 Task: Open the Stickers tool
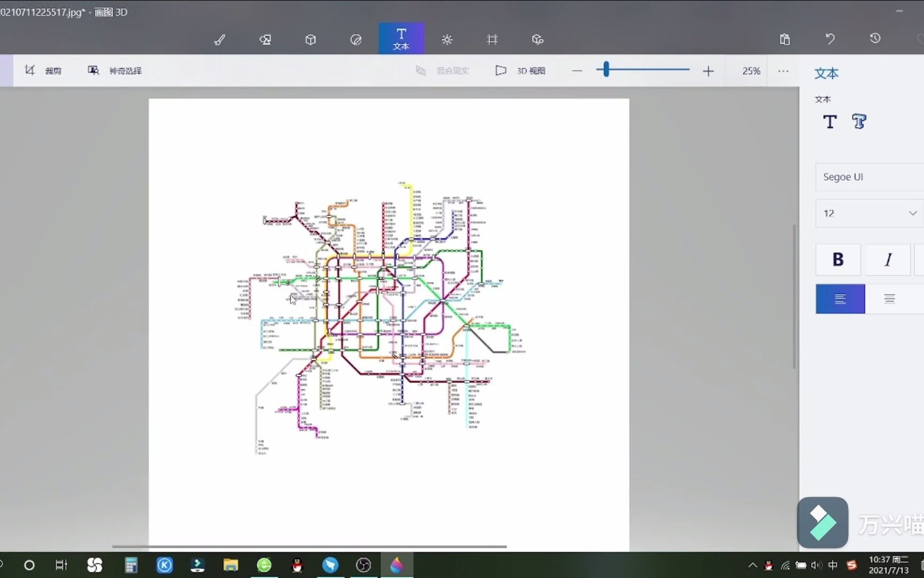[x=356, y=40]
